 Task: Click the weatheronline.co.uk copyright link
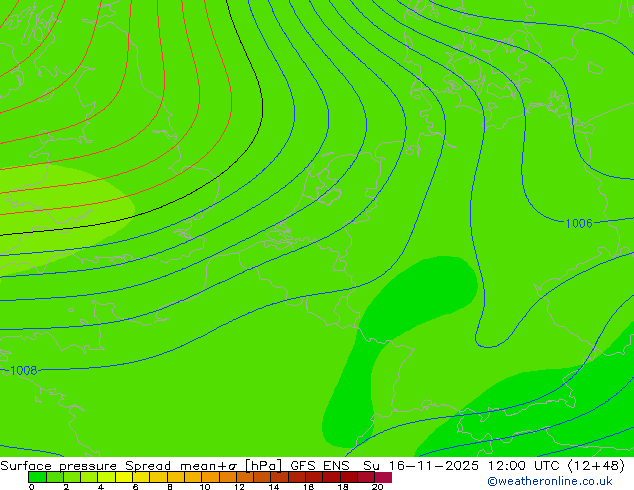point(549,481)
